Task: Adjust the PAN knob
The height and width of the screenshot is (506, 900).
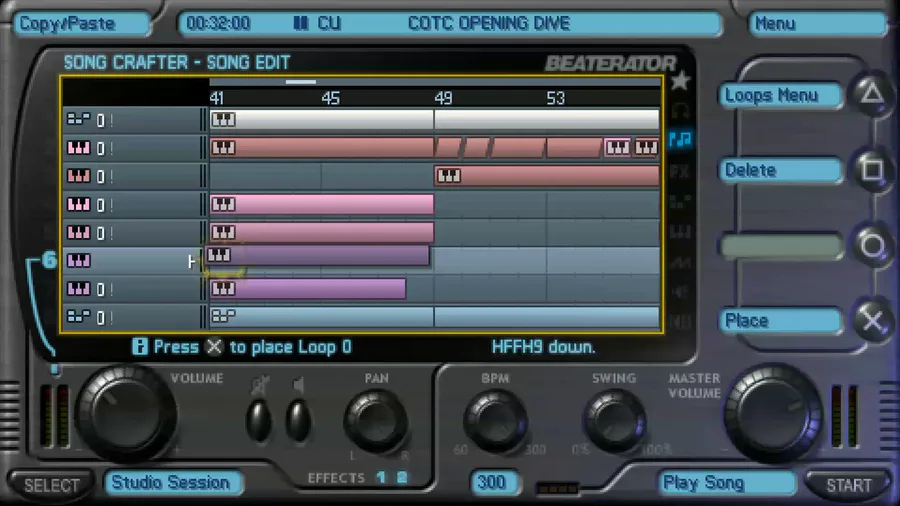Action: (377, 422)
